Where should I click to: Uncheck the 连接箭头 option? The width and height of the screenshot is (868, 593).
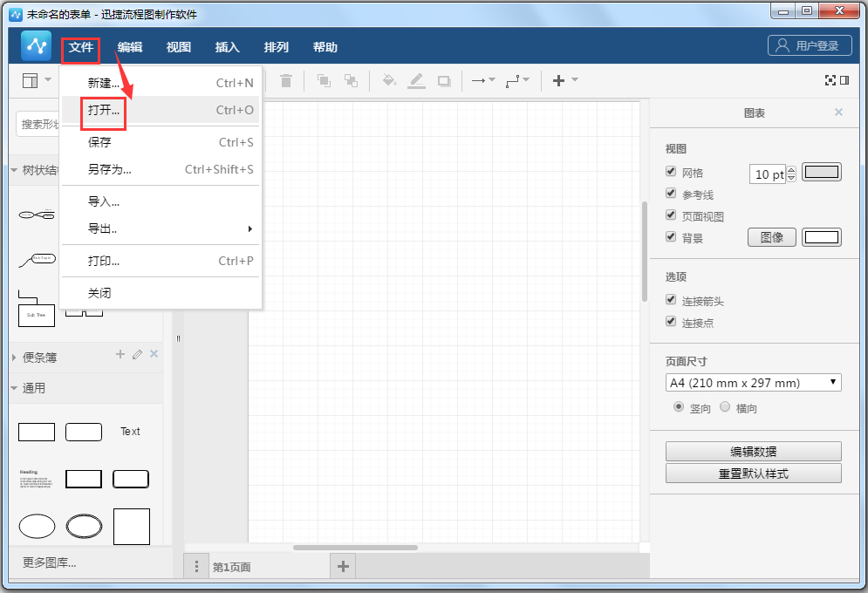[x=670, y=299]
